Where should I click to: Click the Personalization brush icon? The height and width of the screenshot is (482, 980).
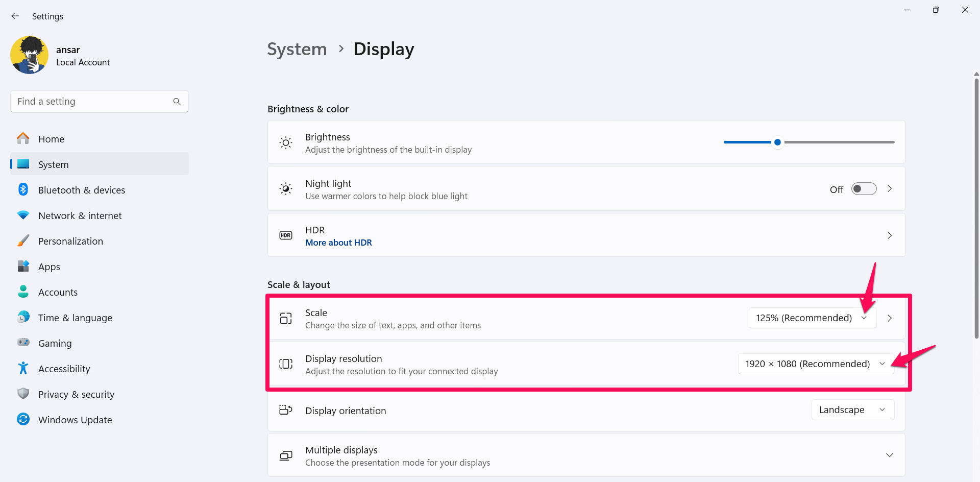point(23,240)
